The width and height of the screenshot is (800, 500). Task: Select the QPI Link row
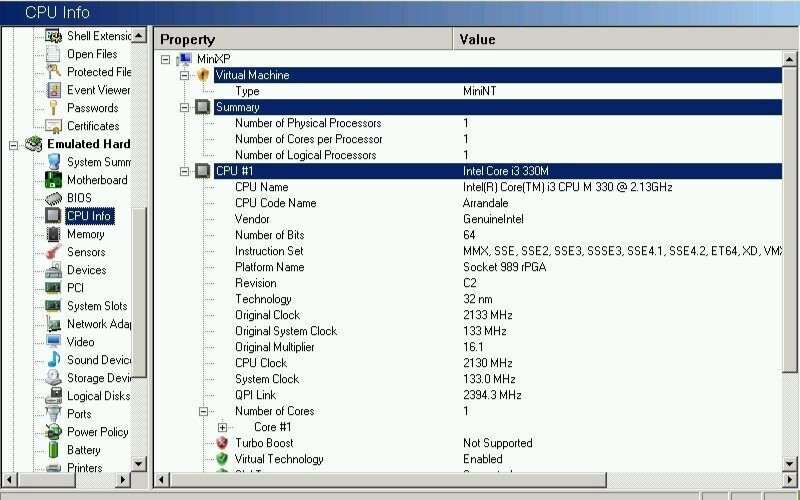[x=497, y=395]
